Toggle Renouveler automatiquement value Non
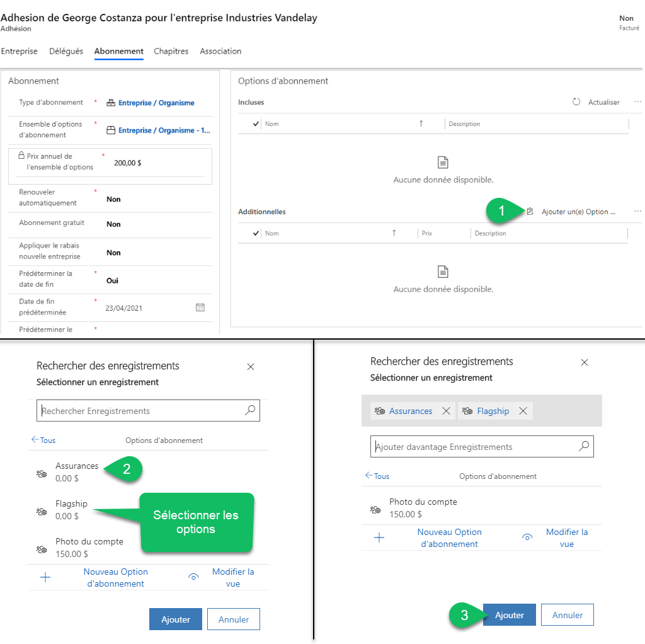 pyautogui.click(x=113, y=199)
